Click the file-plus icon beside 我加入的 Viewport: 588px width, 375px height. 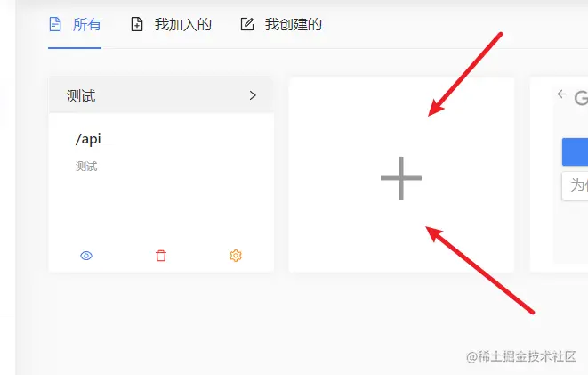pos(136,24)
